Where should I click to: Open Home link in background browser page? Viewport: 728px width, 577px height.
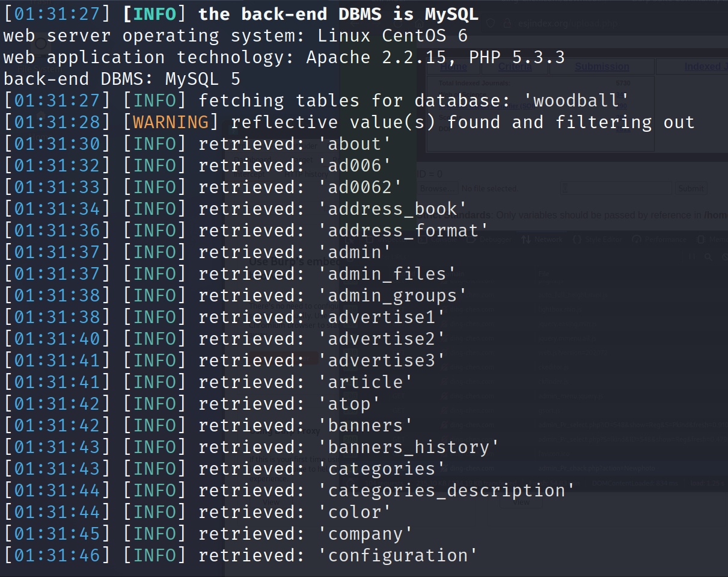click(x=453, y=67)
